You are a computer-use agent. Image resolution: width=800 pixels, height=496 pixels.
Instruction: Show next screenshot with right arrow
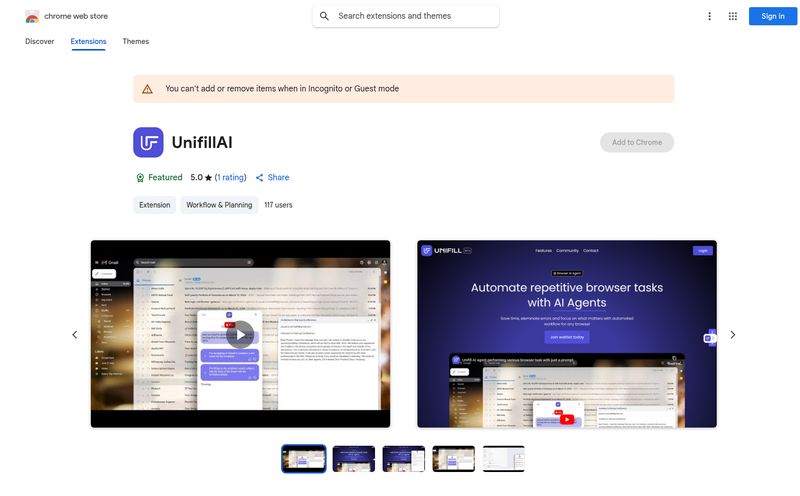pyautogui.click(x=733, y=335)
